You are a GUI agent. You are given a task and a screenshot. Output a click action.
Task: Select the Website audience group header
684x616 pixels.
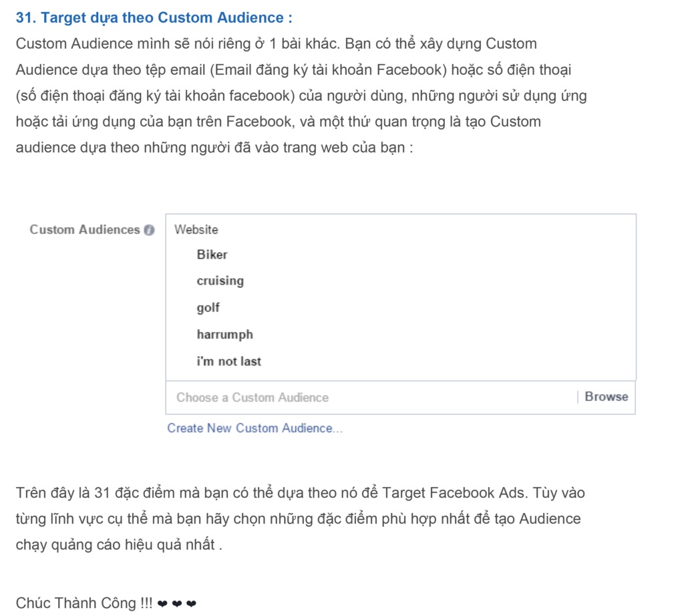196,229
